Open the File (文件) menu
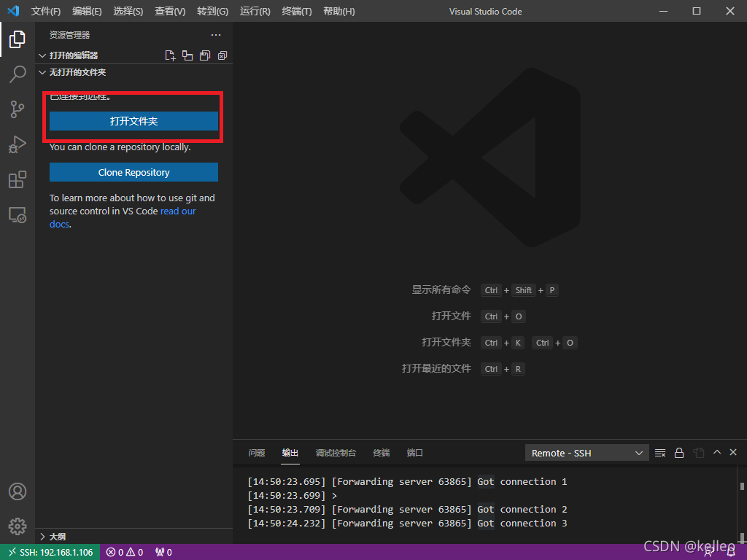The width and height of the screenshot is (747, 560). (x=46, y=12)
